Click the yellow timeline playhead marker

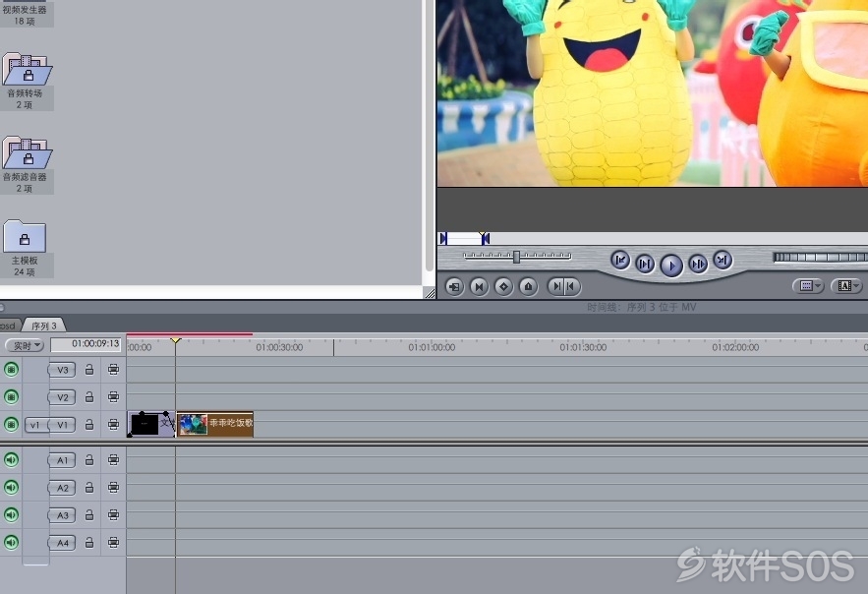pos(176,340)
